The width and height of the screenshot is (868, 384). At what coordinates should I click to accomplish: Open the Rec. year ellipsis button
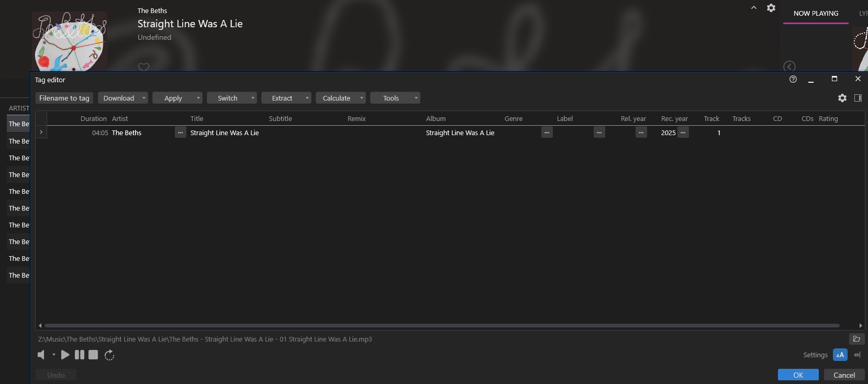(683, 133)
